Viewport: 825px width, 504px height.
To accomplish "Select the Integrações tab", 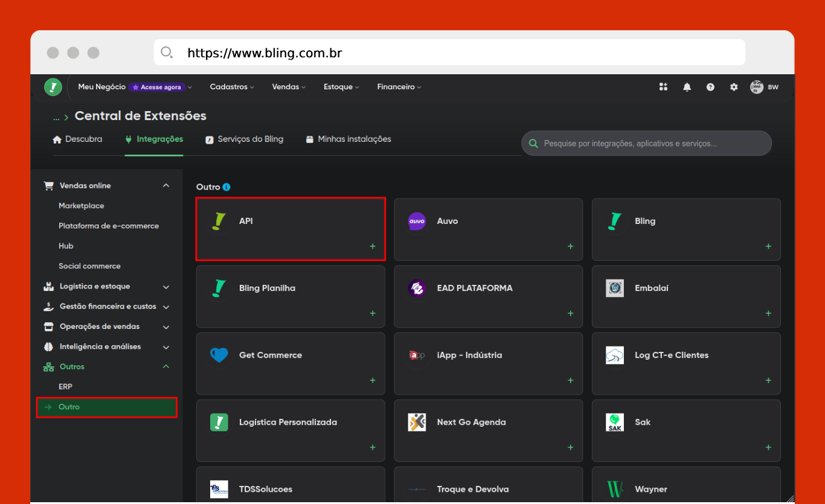I will click(154, 139).
